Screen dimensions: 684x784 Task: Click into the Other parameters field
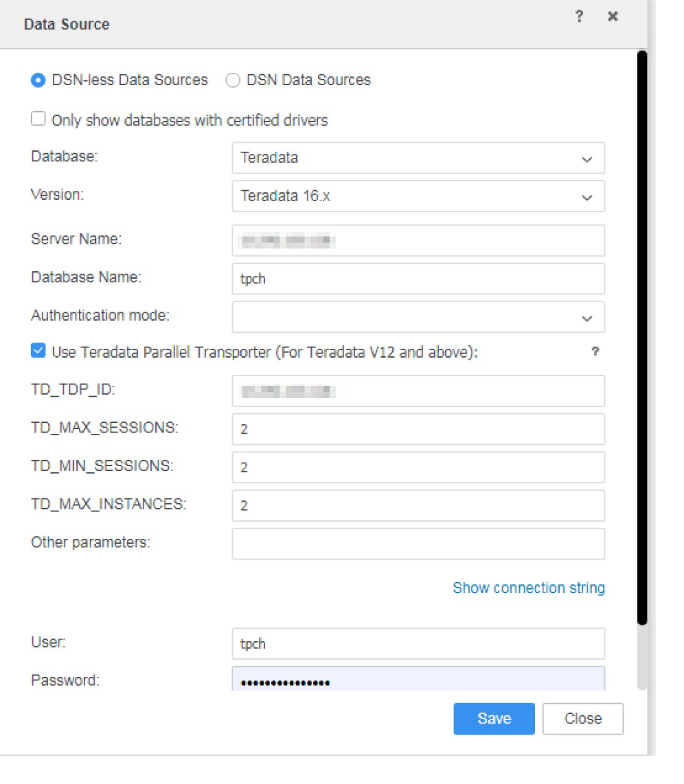click(418, 544)
